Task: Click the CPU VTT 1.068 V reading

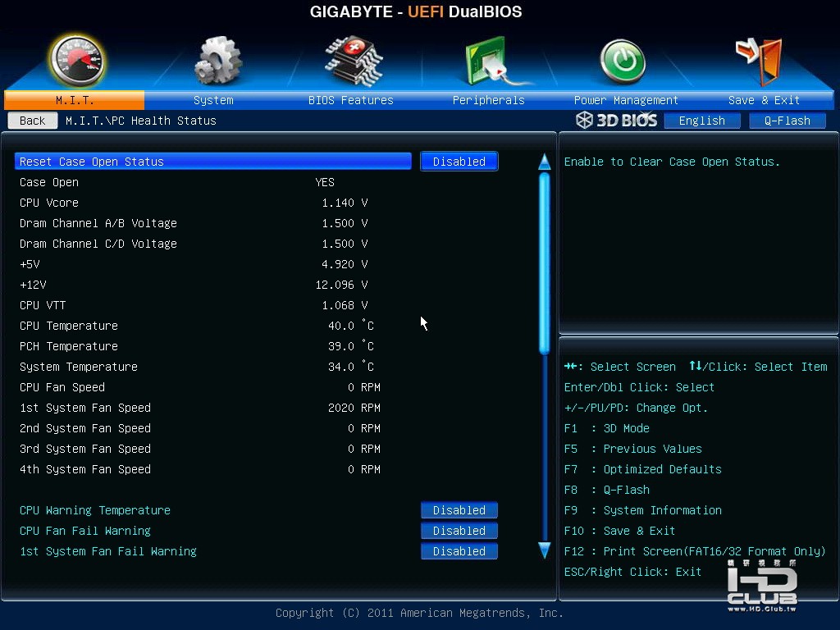Action: [345, 305]
